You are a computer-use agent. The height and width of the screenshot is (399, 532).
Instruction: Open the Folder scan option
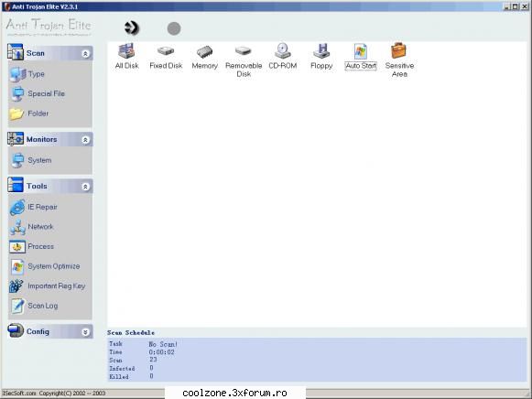pos(29,113)
